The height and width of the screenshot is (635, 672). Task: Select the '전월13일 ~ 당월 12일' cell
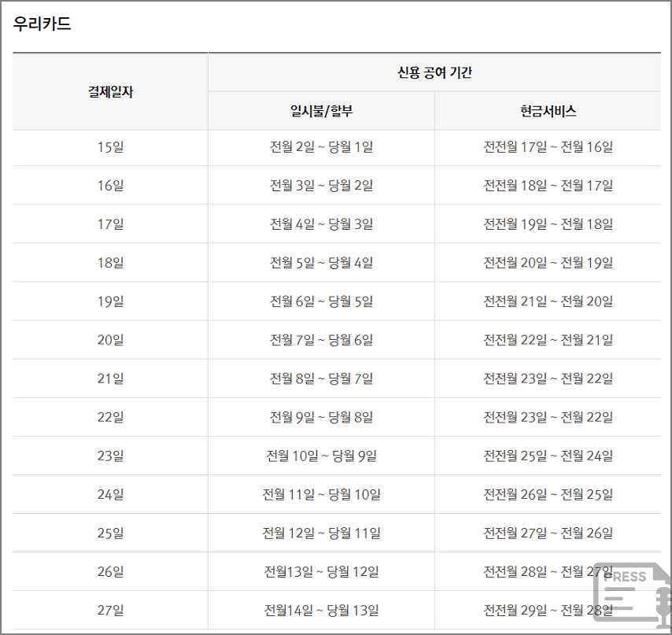coord(321,571)
